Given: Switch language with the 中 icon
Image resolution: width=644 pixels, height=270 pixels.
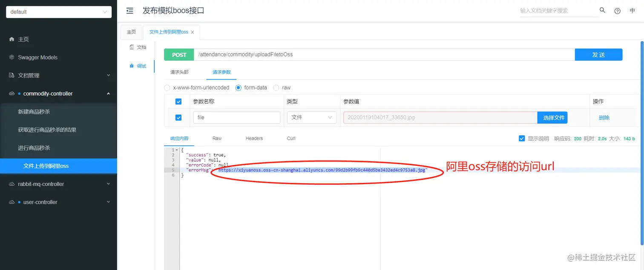Looking at the screenshot, I should click(632, 11).
